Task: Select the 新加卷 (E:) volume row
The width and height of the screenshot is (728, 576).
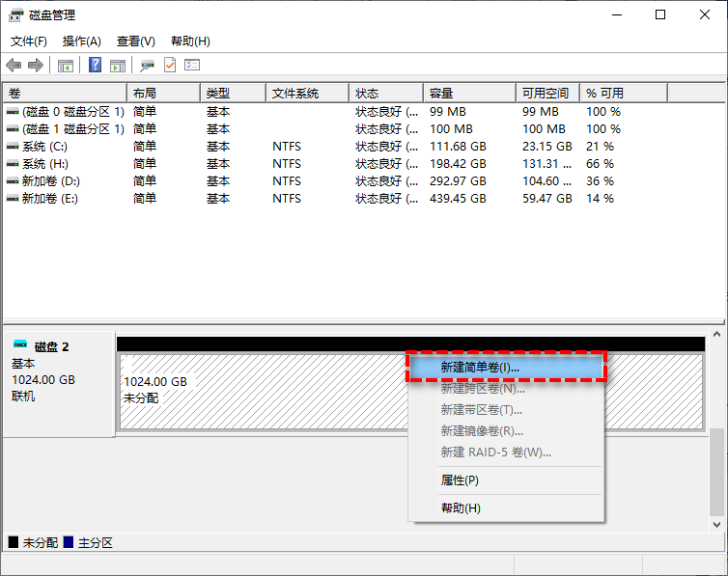Action: (x=335, y=199)
